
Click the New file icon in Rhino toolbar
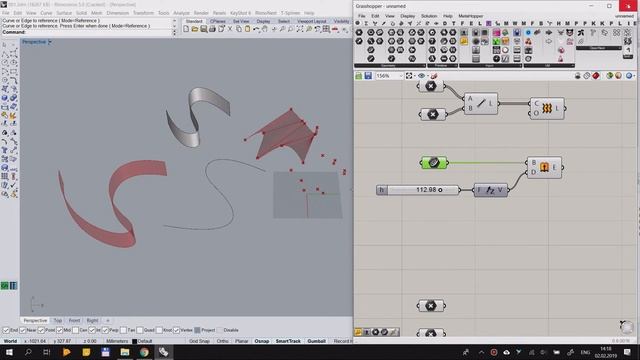186,29
